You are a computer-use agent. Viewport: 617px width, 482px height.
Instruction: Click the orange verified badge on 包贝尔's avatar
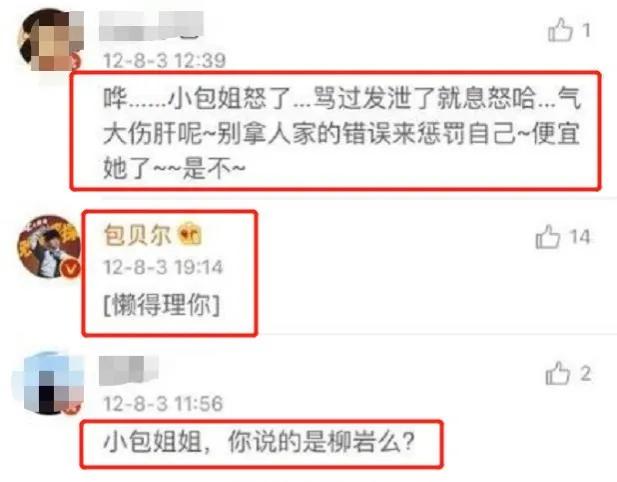(x=71, y=269)
